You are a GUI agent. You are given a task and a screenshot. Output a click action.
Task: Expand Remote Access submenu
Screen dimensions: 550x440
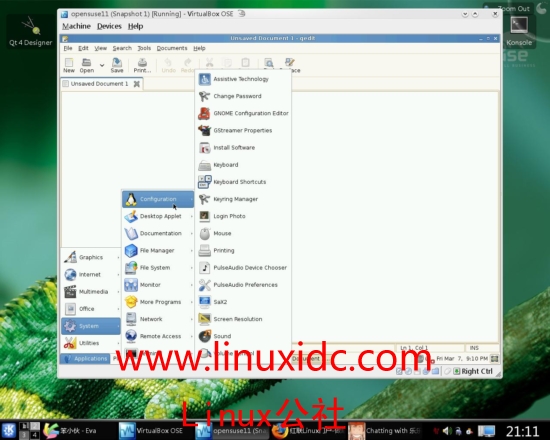click(158, 336)
